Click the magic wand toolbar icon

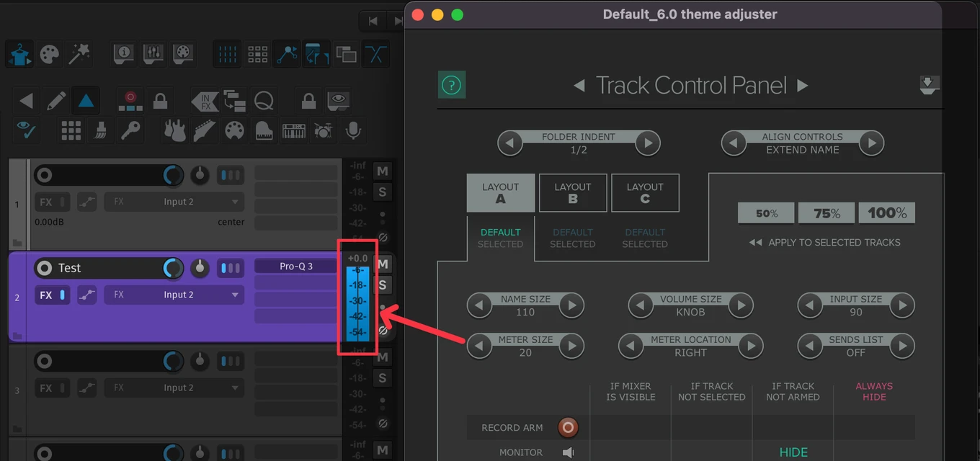[x=78, y=54]
